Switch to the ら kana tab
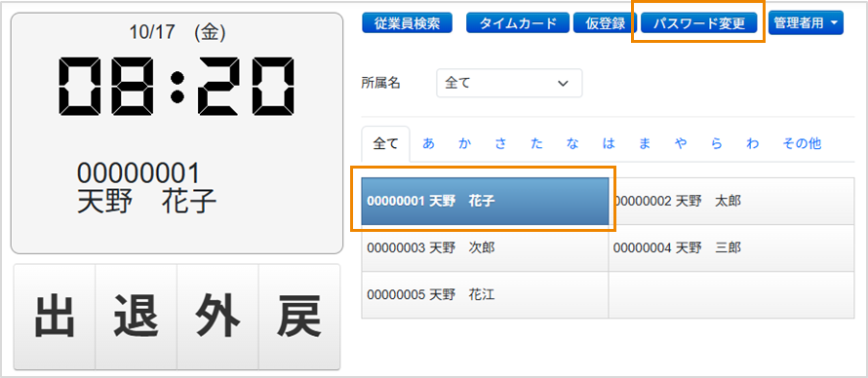Screen dimensions: 868x378 coord(716,143)
